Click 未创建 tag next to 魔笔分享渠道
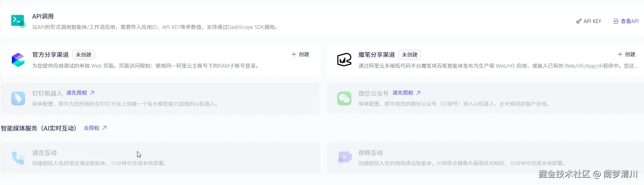 coord(410,55)
